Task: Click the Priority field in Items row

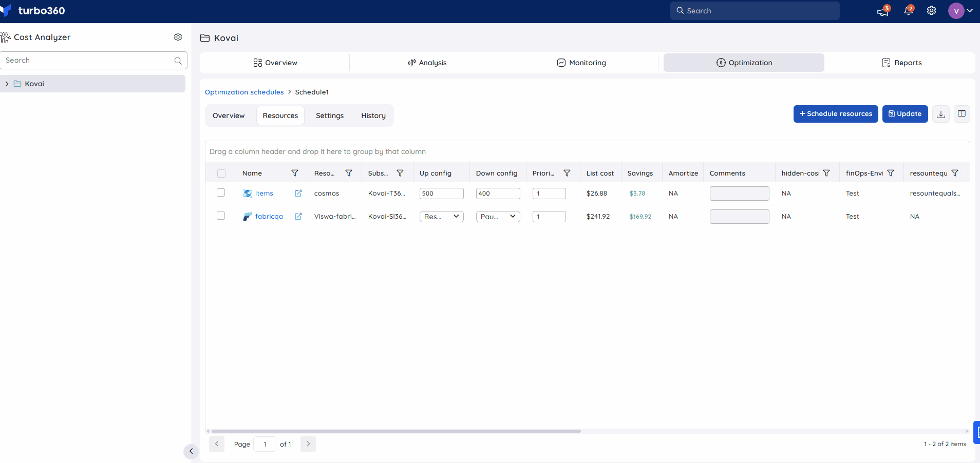Action: (549, 194)
